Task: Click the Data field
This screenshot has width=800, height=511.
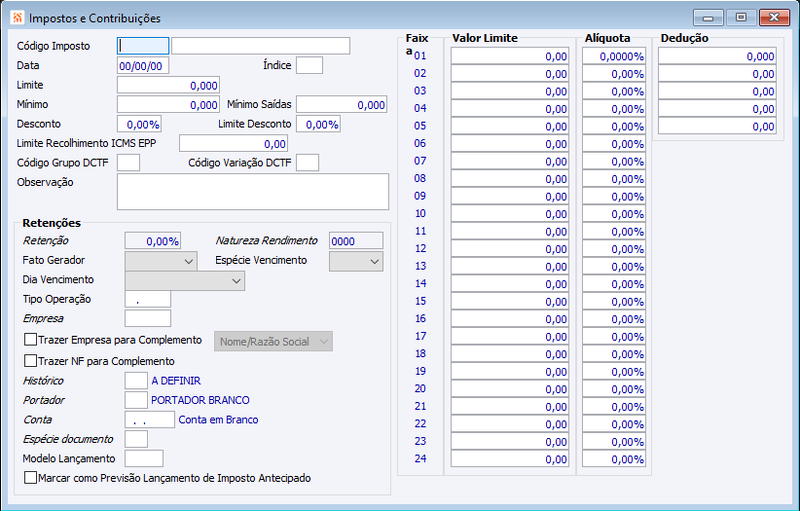Action: coord(143,66)
